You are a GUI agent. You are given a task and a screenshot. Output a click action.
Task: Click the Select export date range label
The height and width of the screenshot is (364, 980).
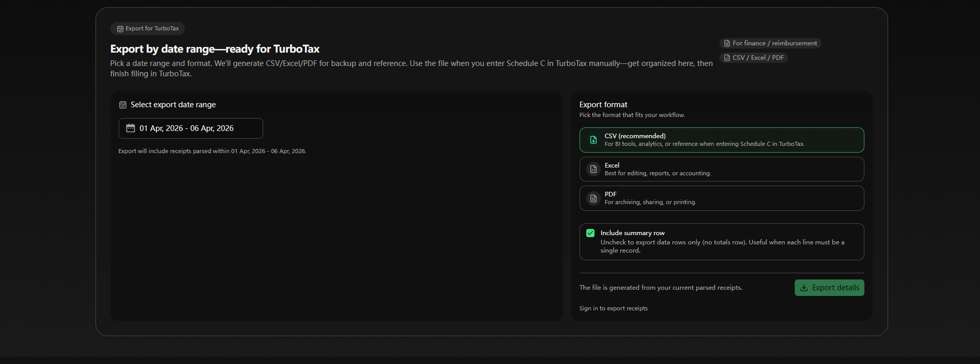(173, 105)
